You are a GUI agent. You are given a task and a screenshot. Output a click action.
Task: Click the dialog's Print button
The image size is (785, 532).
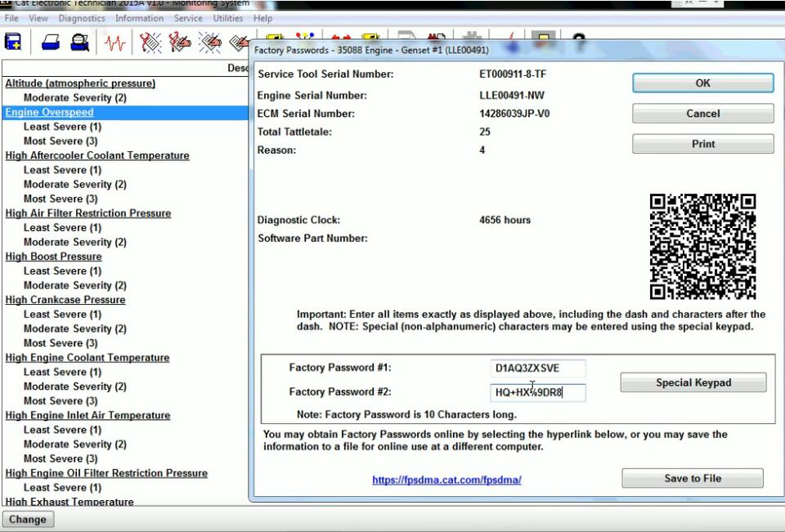click(x=703, y=144)
